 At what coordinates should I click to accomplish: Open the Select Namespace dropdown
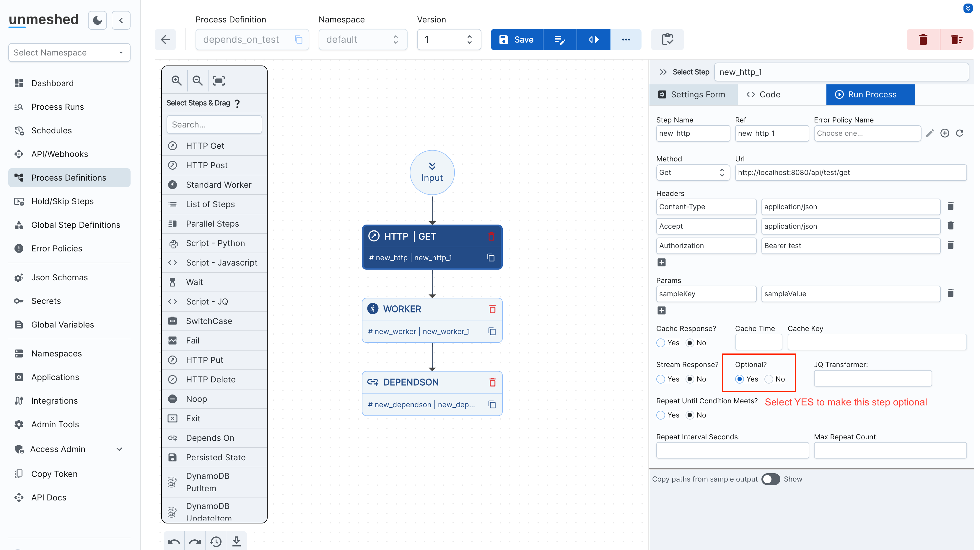[x=69, y=53]
